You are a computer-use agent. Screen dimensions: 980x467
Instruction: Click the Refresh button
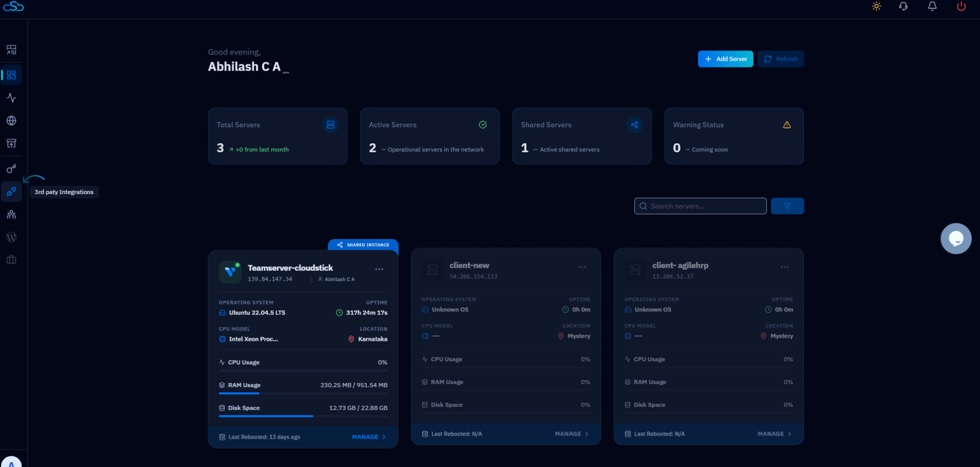780,59
